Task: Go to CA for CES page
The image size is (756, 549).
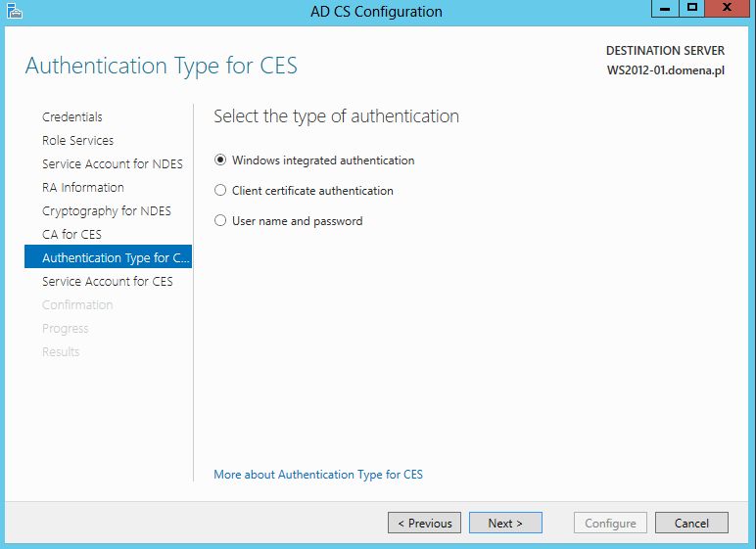Action: (x=71, y=234)
